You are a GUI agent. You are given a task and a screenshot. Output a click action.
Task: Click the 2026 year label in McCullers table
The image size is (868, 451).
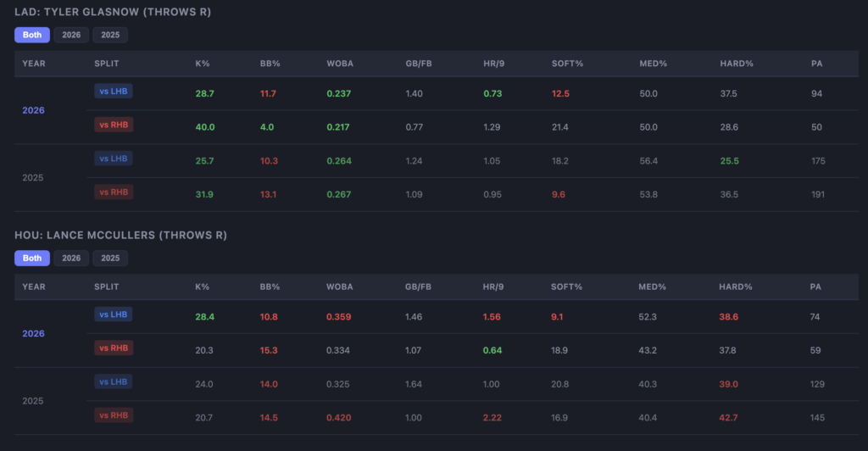click(x=33, y=334)
